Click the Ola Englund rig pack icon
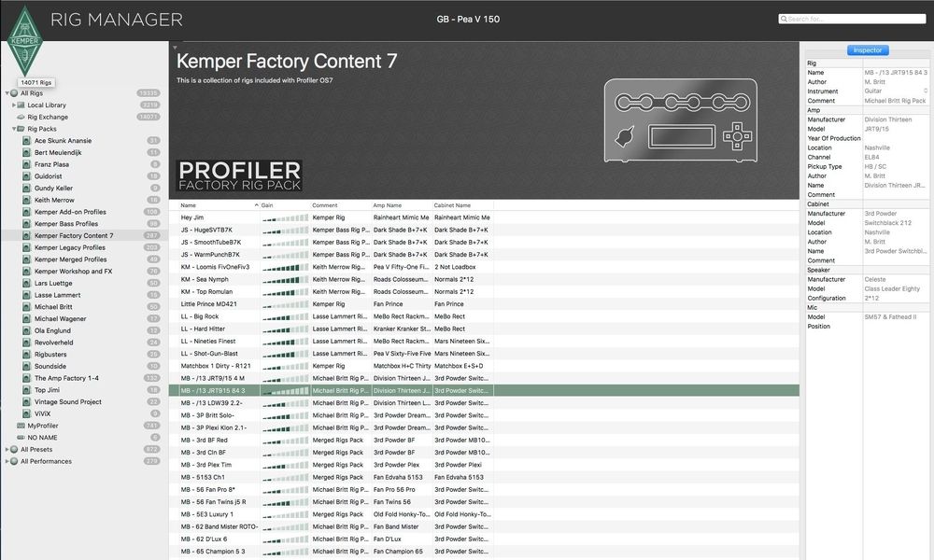This screenshot has height=560, width=934. coord(26,331)
